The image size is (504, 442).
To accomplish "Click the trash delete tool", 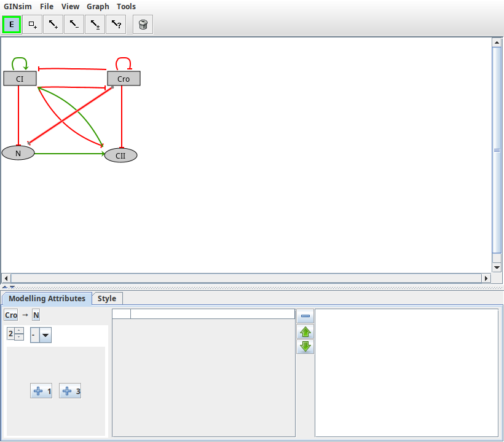I will (x=142, y=24).
